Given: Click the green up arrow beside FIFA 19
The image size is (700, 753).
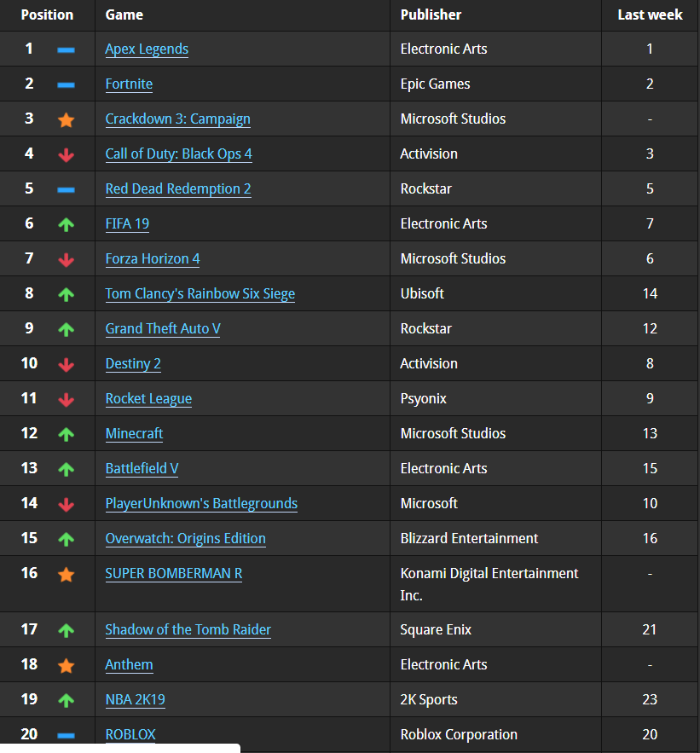Looking at the screenshot, I should tap(66, 224).
